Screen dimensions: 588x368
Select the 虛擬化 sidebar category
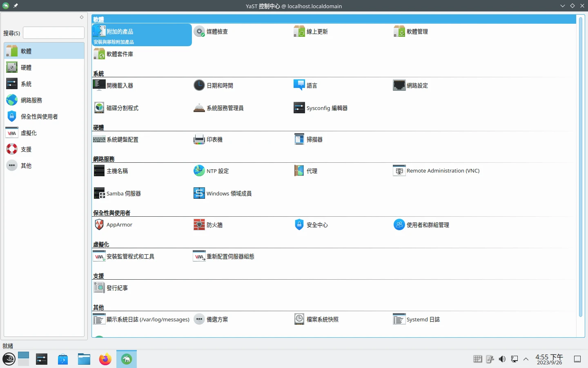tap(29, 133)
